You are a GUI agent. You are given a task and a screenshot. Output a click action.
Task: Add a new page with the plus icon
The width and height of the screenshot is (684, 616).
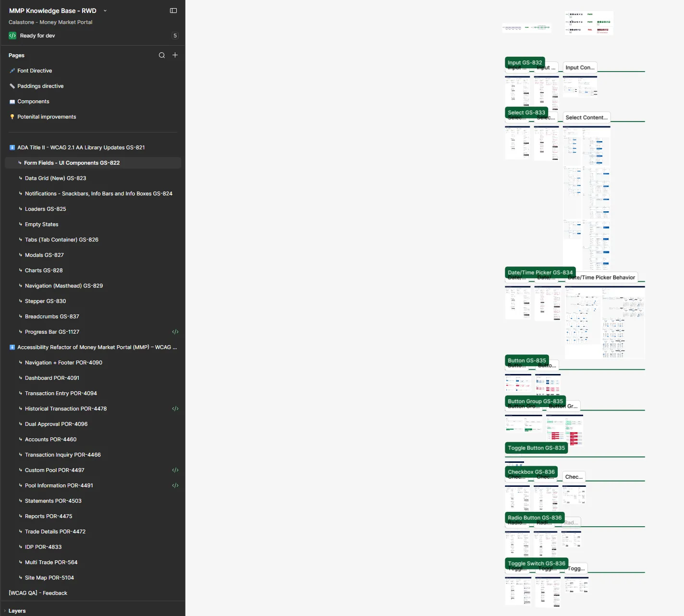point(175,55)
